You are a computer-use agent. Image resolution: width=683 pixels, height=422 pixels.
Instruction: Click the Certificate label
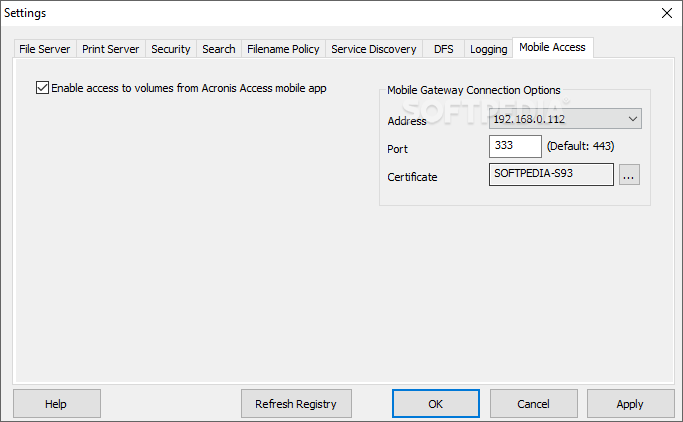coord(412,177)
